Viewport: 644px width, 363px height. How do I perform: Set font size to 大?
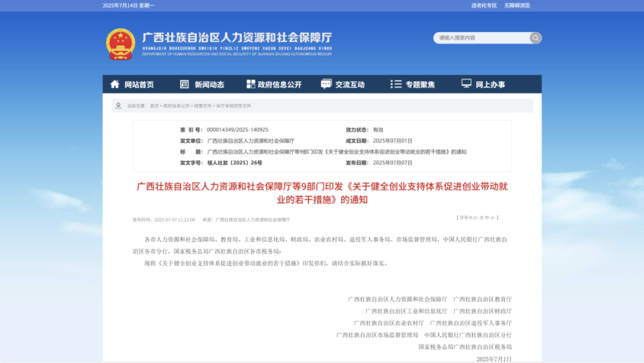pos(482,218)
